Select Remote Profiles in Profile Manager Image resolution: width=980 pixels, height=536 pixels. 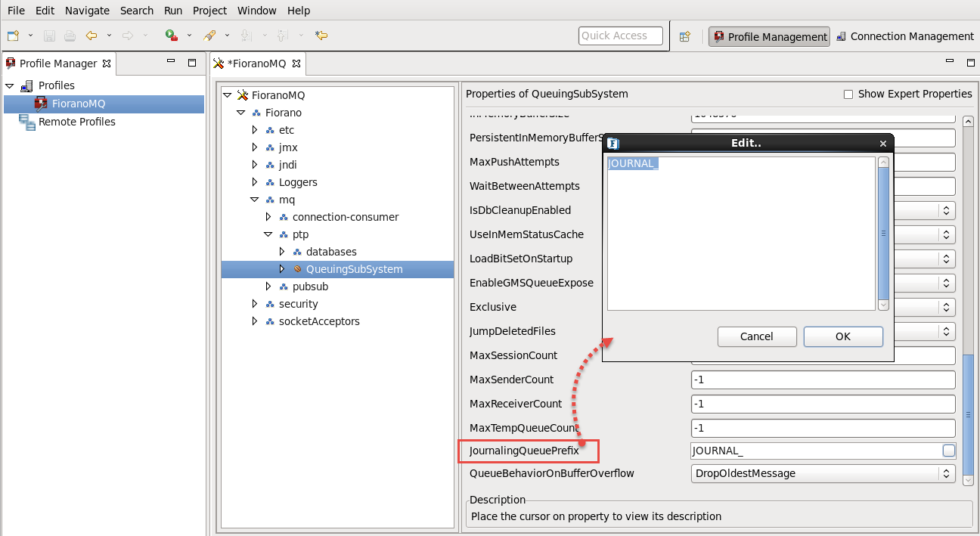(76, 122)
